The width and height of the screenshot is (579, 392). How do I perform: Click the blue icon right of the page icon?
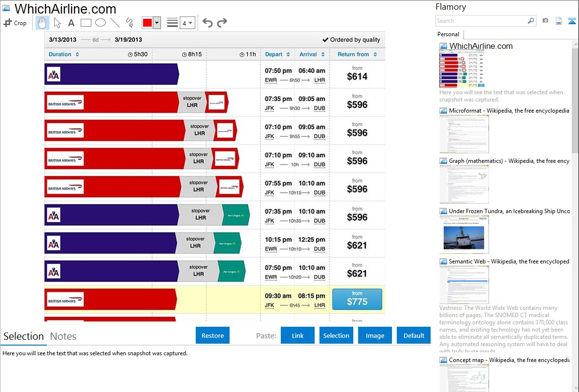point(572,21)
